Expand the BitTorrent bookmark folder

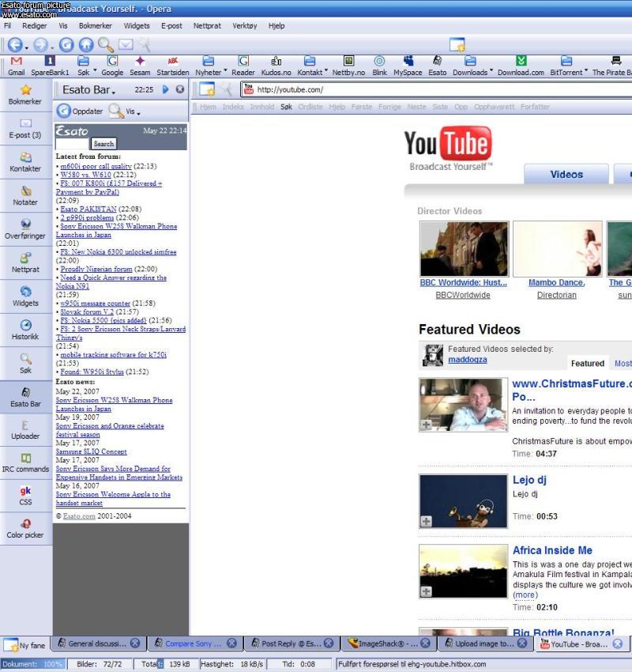[x=585, y=70]
